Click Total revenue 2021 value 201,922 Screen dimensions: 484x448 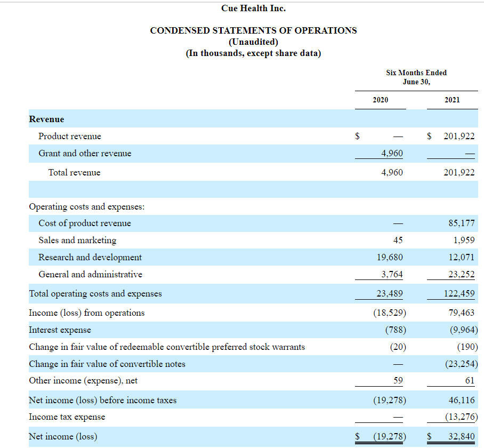click(459, 173)
